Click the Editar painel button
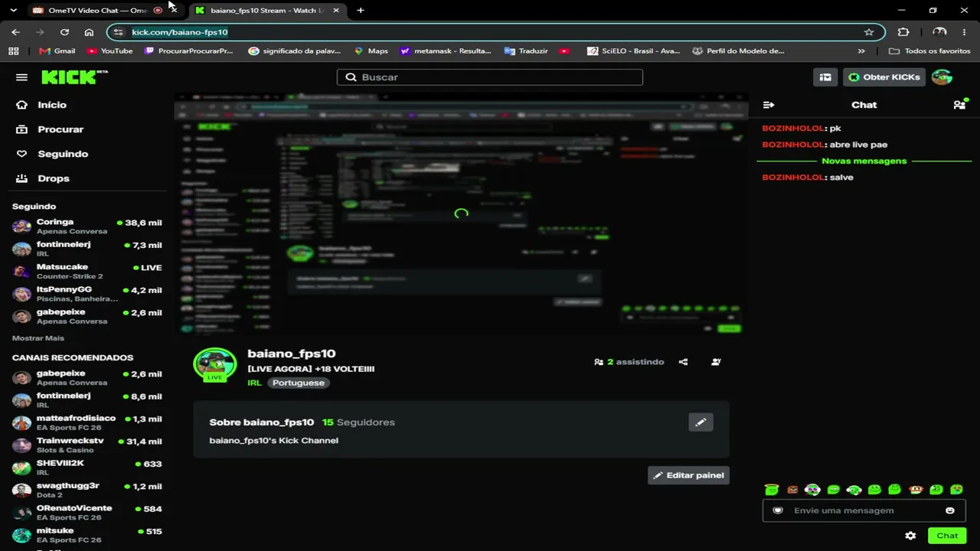Screen dimensions: 980x551 pyautogui.click(x=688, y=475)
